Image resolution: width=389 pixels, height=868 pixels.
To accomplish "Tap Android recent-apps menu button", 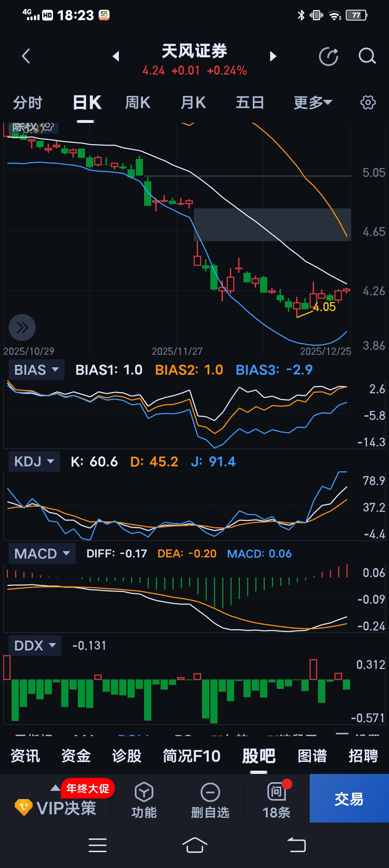I will [x=98, y=845].
